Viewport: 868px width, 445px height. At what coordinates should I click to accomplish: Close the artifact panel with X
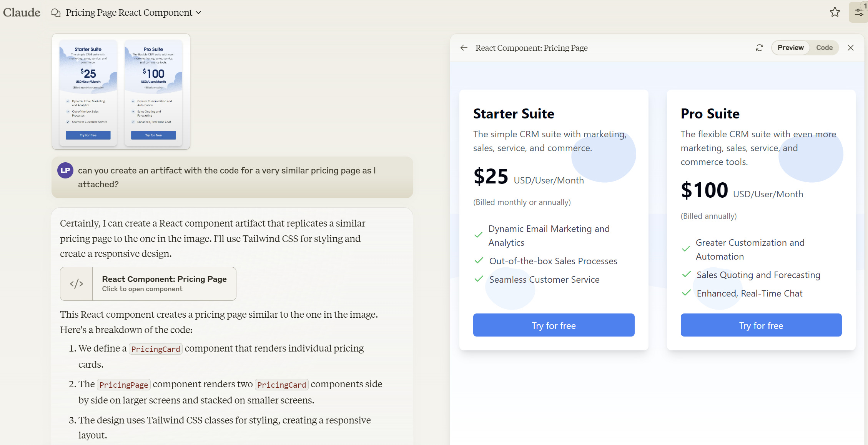(x=851, y=48)
